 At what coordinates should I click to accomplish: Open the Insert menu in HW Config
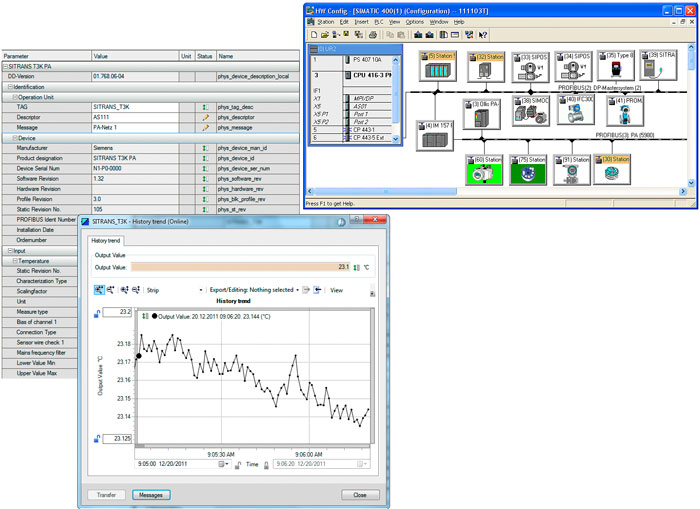coord(362,21)
